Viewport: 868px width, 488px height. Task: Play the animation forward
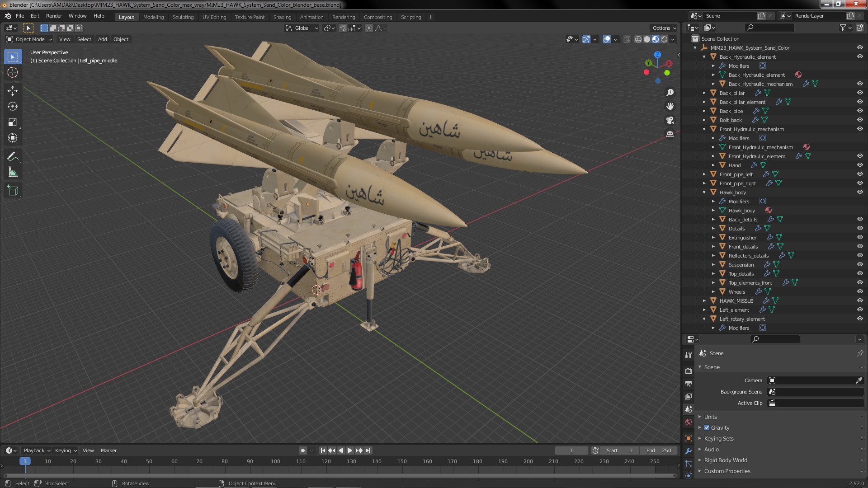click(350, 450)
